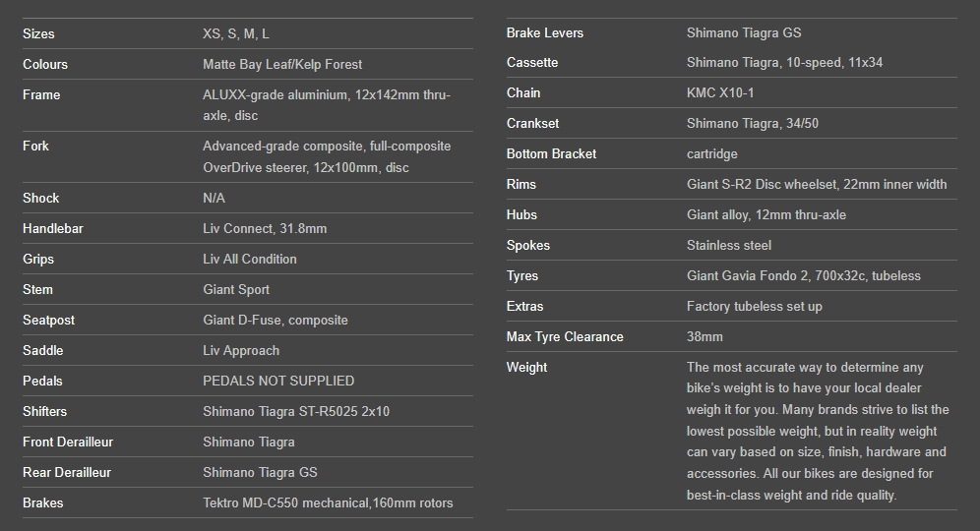Click the ALUXX-grade aluminium frame description
Screen dimensions: 980x531
[x=327, y=105]
